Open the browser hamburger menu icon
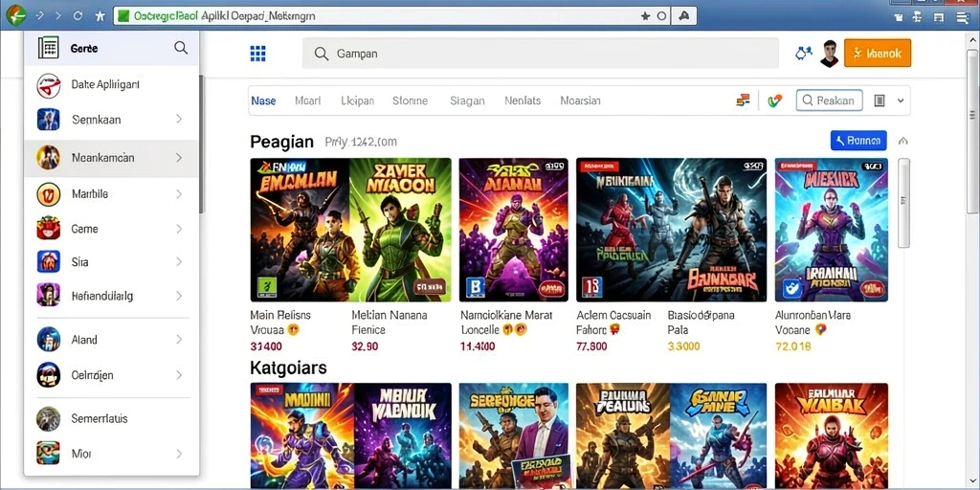The image size is (980, 490). (963, 17)
